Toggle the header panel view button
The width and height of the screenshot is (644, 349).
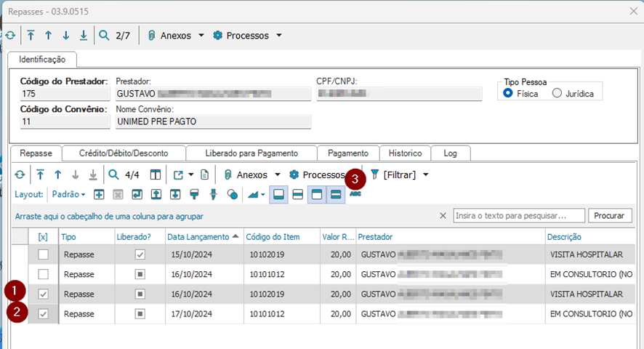[317, 194]
